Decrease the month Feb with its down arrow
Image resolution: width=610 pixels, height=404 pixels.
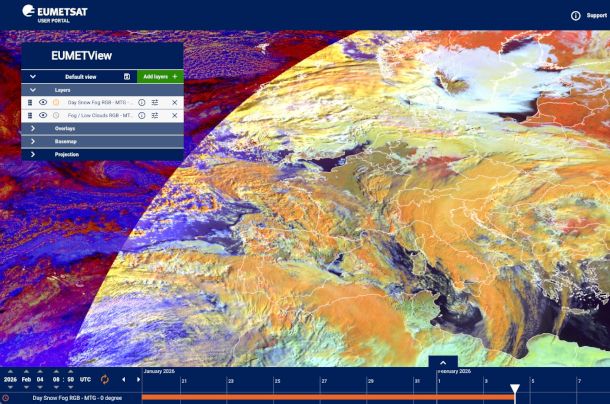[26, 387]
